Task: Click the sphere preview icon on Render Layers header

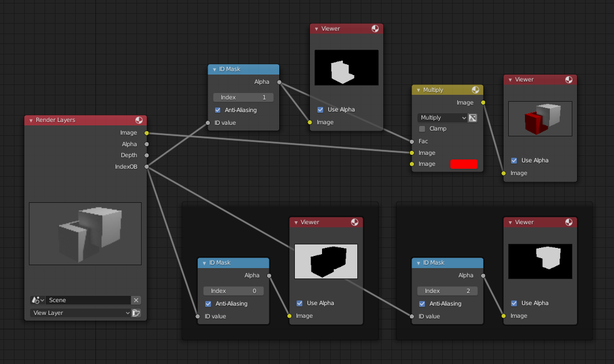Action: point(139,120)
